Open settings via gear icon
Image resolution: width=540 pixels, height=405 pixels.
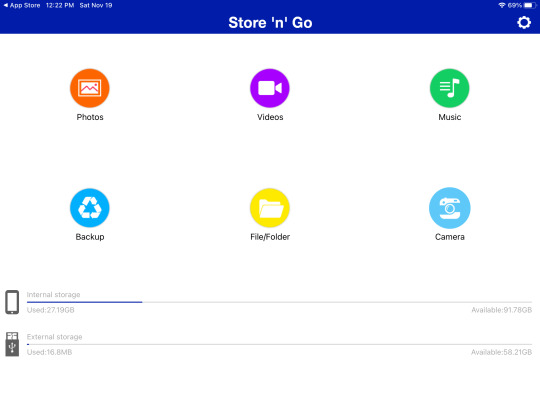click(524, 23)
